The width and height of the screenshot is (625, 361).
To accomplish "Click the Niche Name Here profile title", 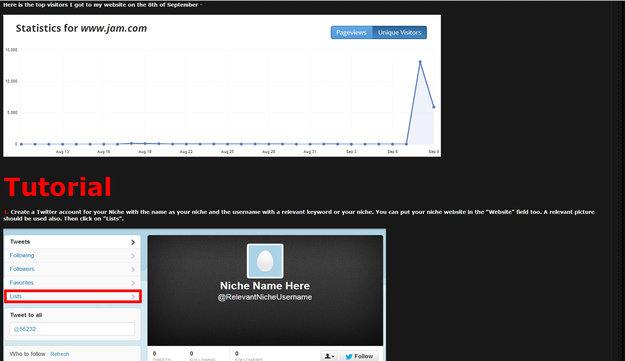I will [x=265, y=286].
